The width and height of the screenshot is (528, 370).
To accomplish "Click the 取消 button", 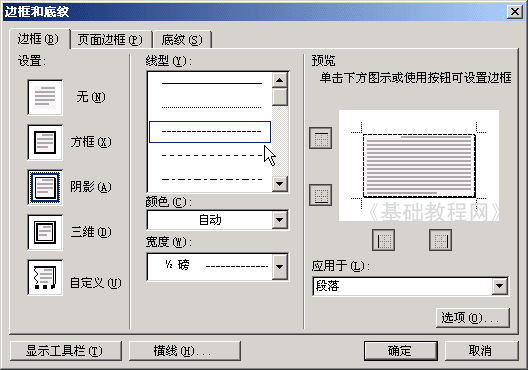I will tap(481, 351).
